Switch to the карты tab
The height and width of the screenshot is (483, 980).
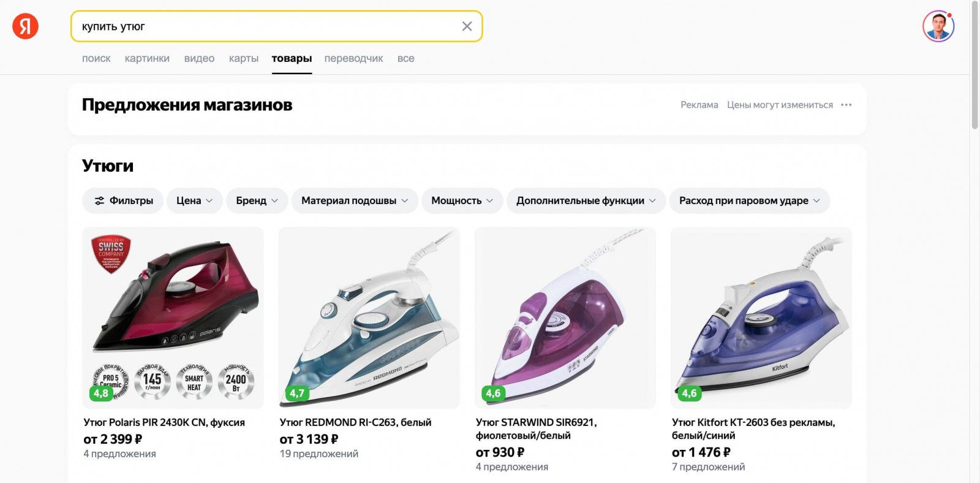[244, 59]
